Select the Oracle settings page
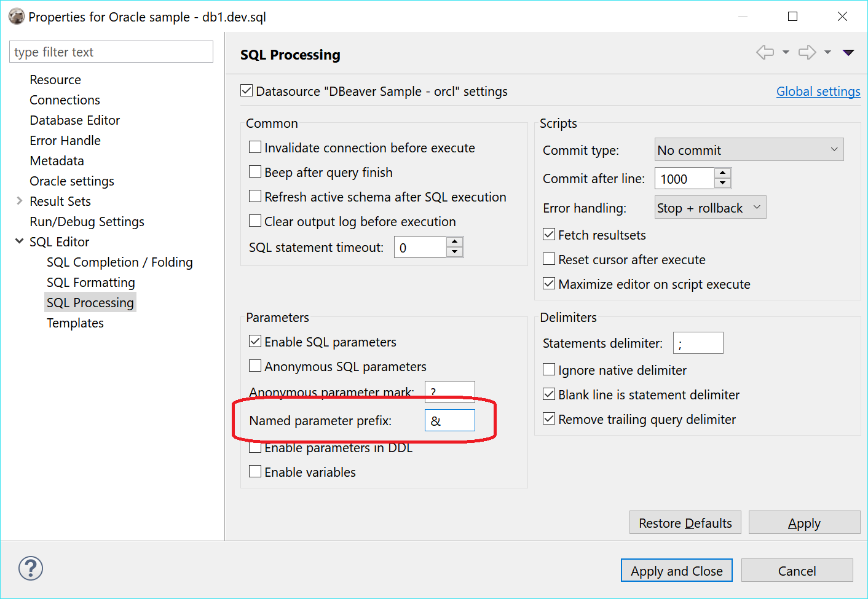The height and width of the screenshot is (599, 868). [x=71, y=181]
